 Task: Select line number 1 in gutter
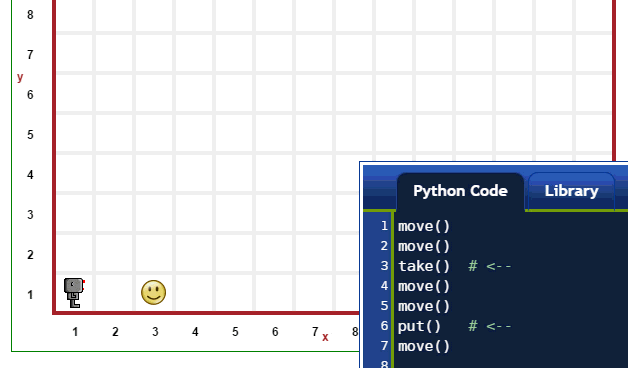tap(384, 226)
